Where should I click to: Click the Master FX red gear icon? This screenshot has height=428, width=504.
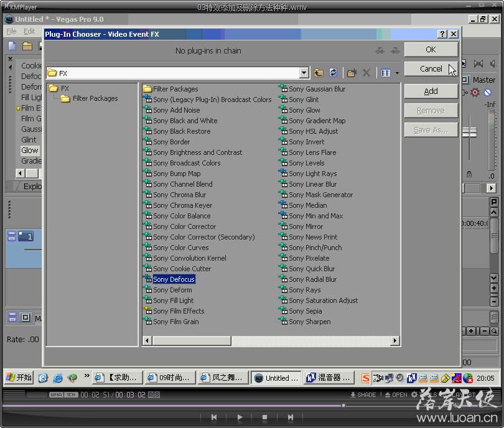coord(475,93)
